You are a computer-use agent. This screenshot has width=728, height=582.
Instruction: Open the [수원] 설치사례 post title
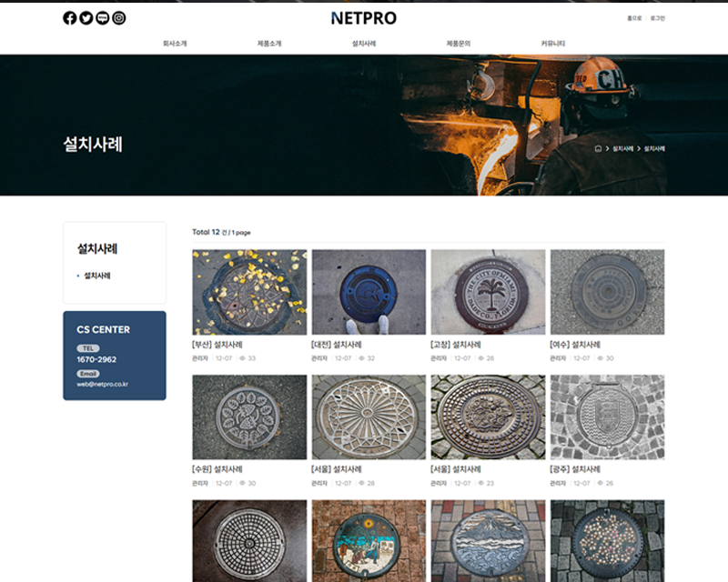click(217, 469)
